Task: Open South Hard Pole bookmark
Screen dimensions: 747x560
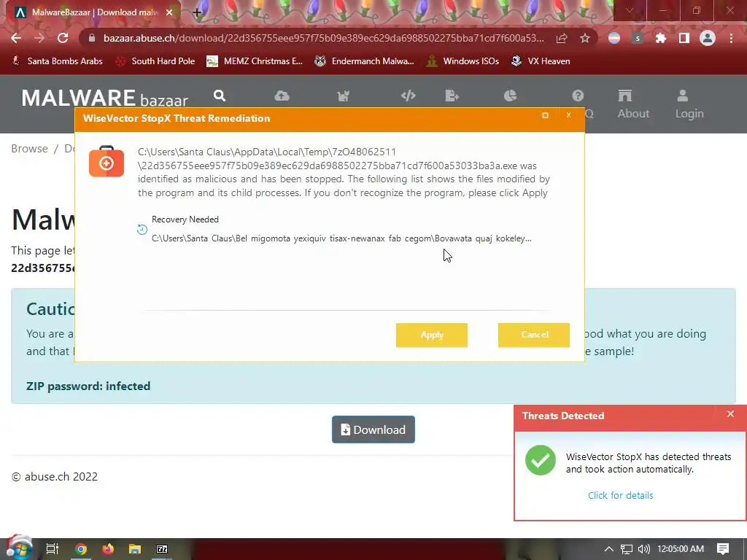Action: pyautogui.click(x=156, y=61)
